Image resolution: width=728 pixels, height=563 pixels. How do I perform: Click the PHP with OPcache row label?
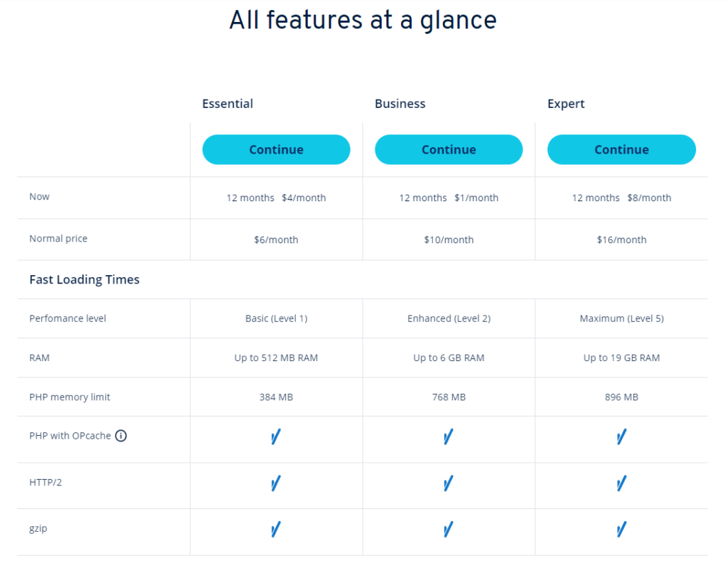(x=70, y=436)
